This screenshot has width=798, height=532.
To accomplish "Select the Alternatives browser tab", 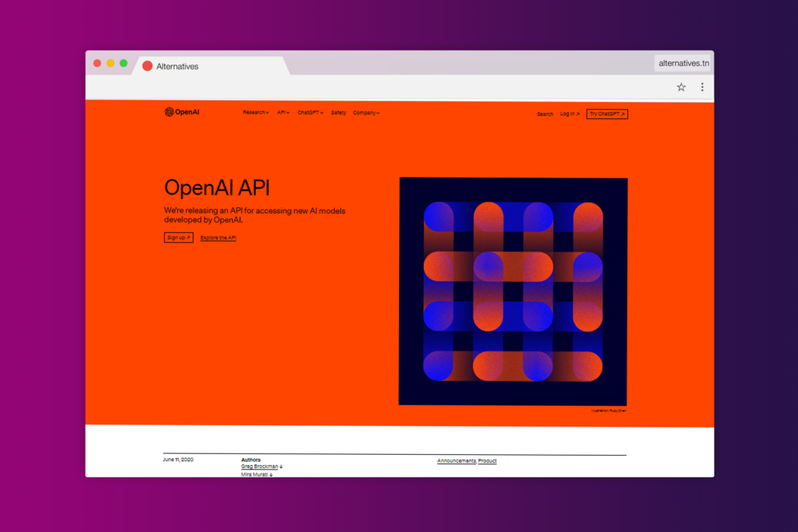I will tap(211, 66).
